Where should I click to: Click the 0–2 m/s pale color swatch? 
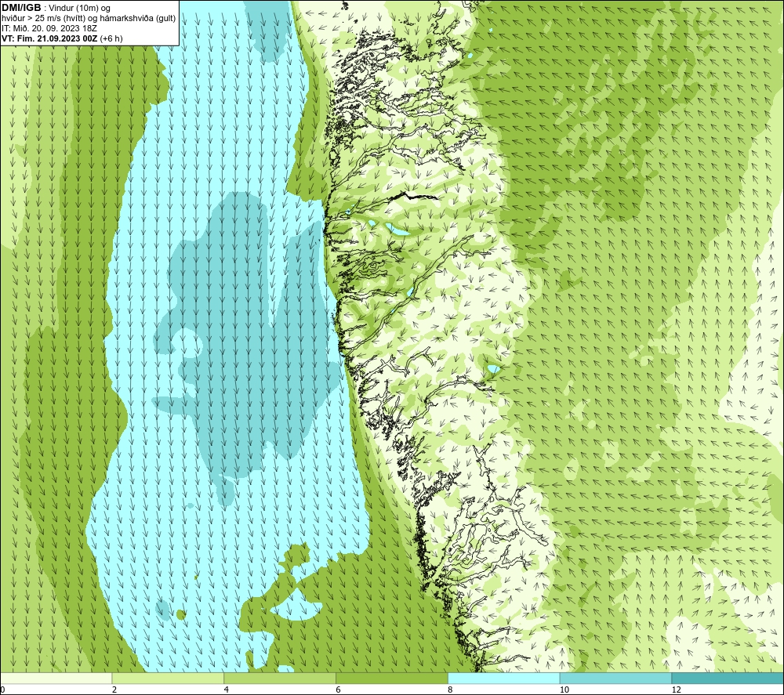click(x=56, y=678)
